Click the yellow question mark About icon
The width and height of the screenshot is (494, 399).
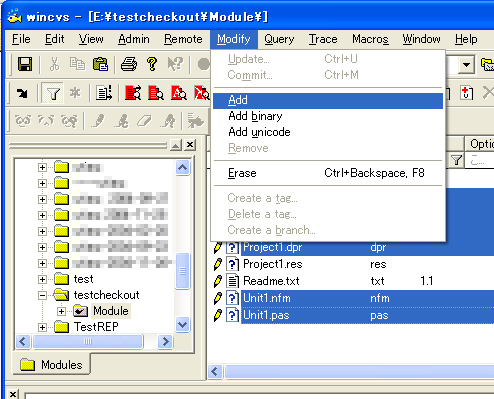point(152,64)
